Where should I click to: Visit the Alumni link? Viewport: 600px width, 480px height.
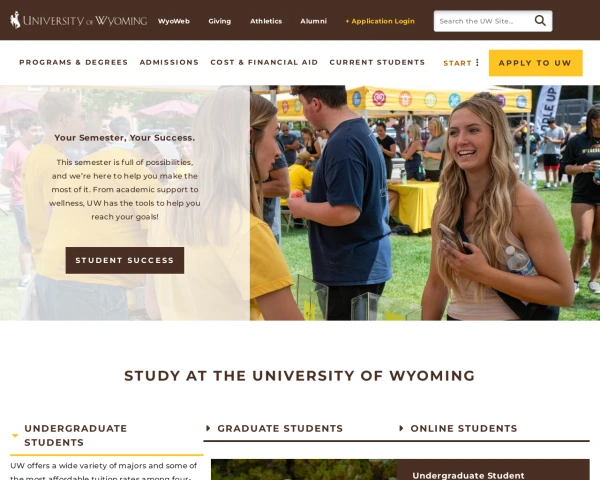[313, 21]
